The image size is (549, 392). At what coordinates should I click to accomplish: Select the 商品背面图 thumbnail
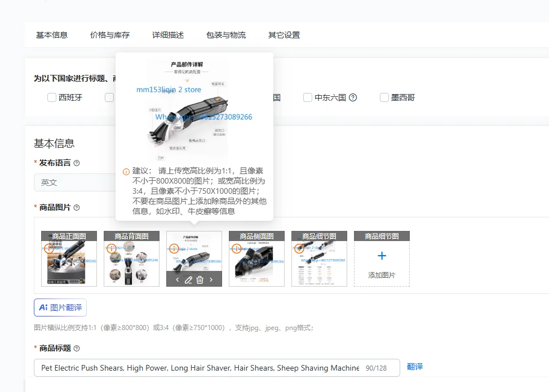132,259
